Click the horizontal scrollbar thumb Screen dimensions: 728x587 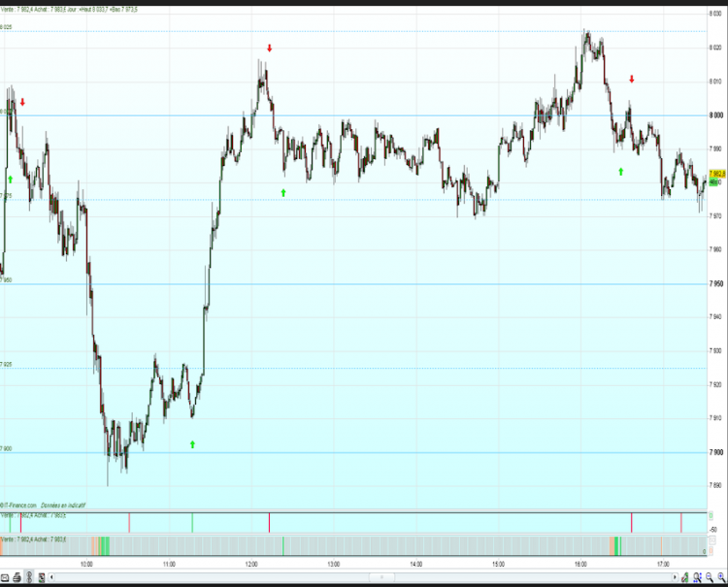tap(381, 577)
